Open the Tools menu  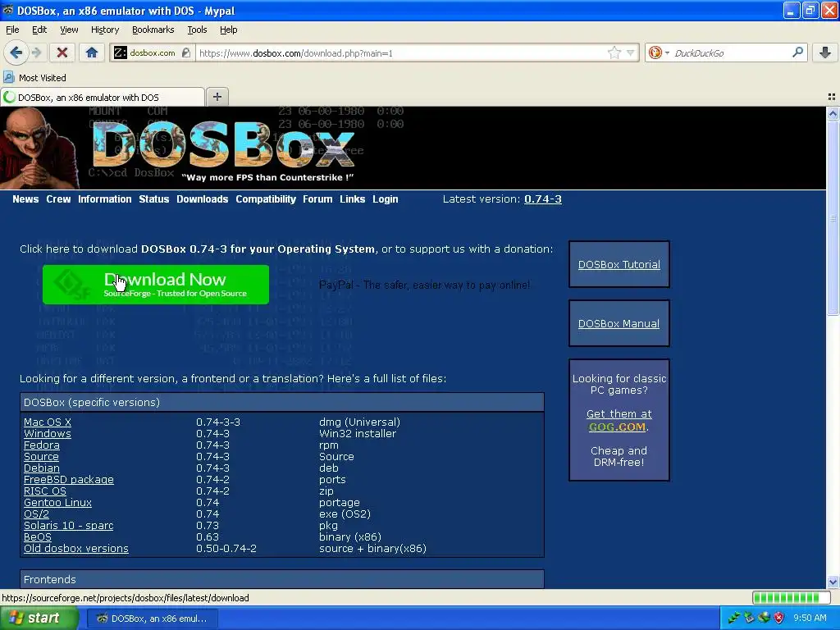197,30
